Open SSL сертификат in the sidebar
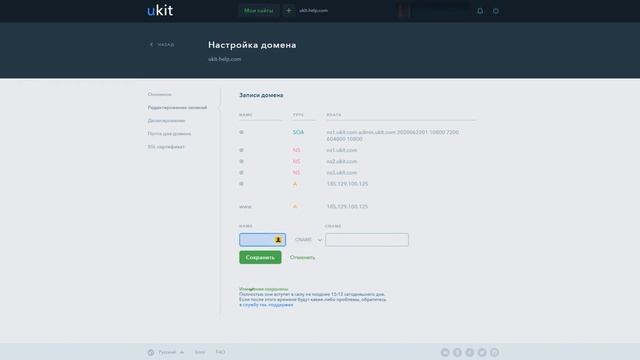Screen dimensions: 640x360 (x=166, y=147)
